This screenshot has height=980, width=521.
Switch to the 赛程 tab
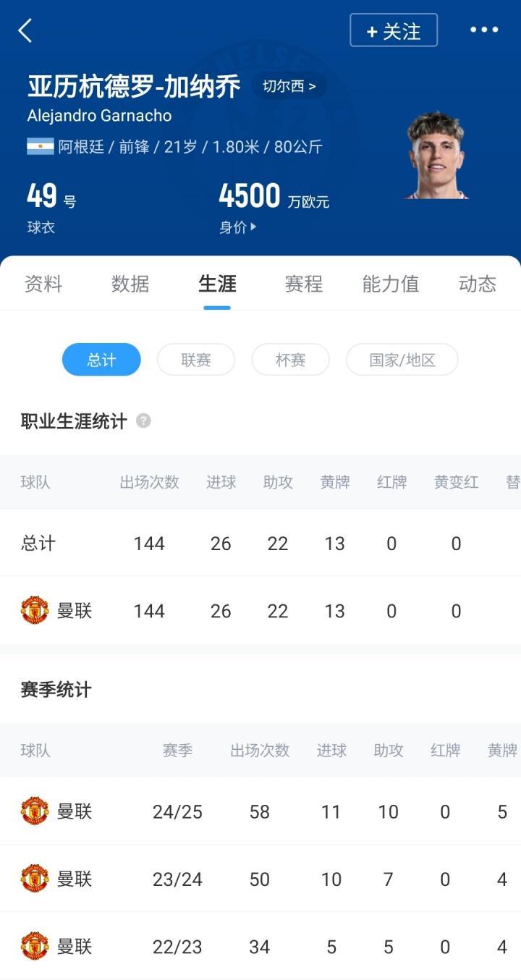(304, 284)
